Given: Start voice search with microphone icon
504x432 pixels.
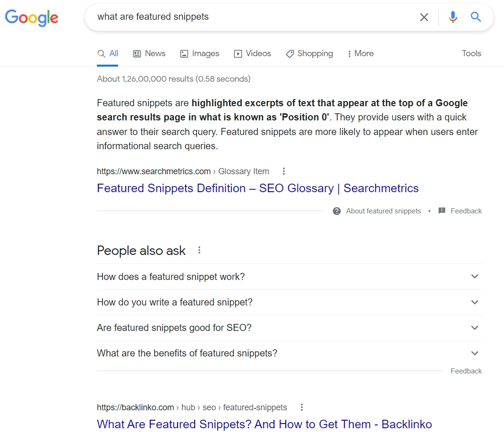Looking at the screenshot, I should click(x=453, y=17).
